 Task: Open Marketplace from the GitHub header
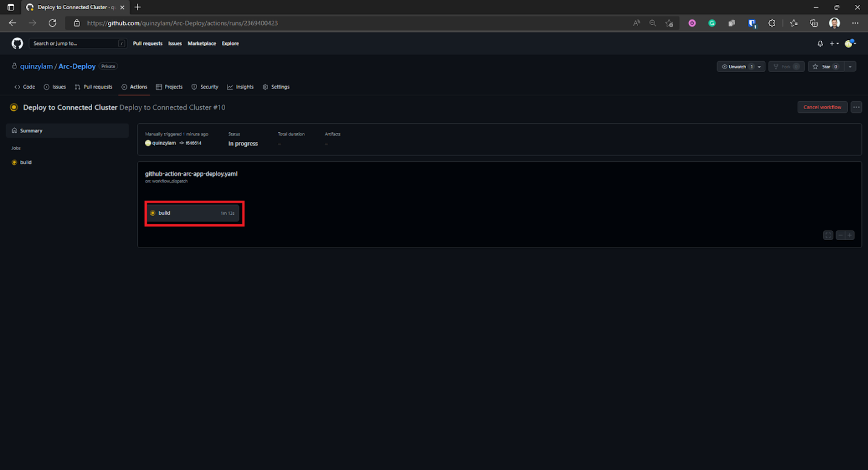point(201,44)
